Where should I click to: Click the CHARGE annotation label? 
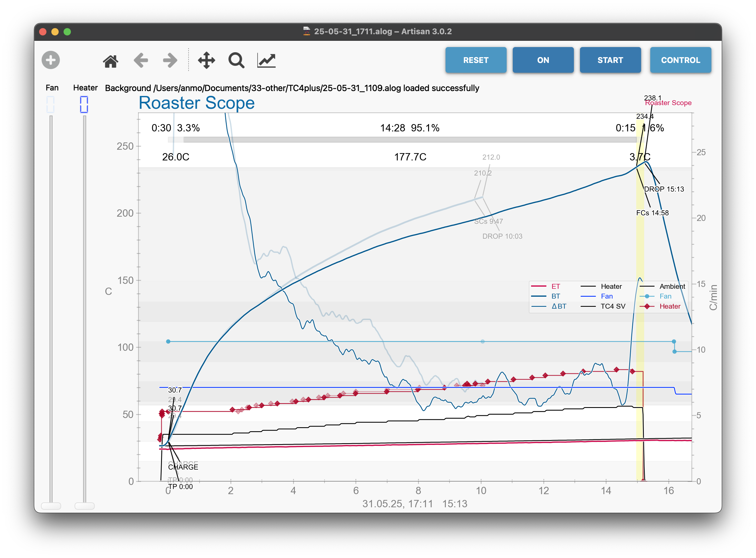click(x=183, y=467)
